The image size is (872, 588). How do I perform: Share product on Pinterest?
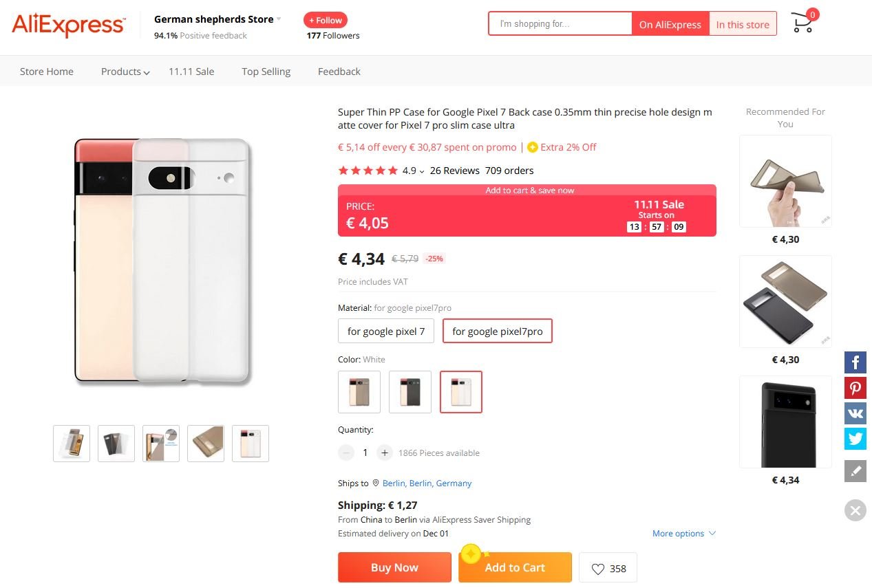tap(855, 388)
